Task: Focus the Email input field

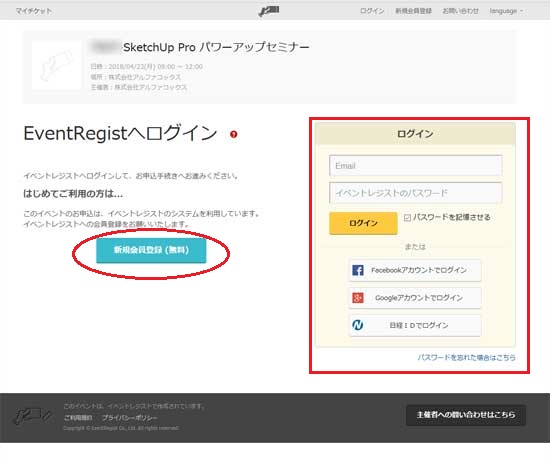Action: click(416, 166)
